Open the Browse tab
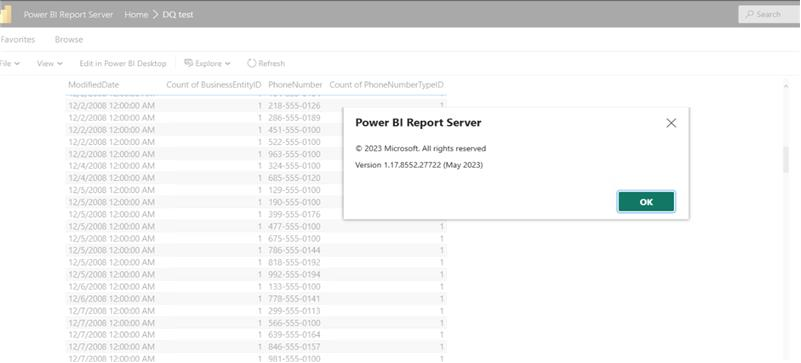This screenshot has width=801, height=363. 68,39
